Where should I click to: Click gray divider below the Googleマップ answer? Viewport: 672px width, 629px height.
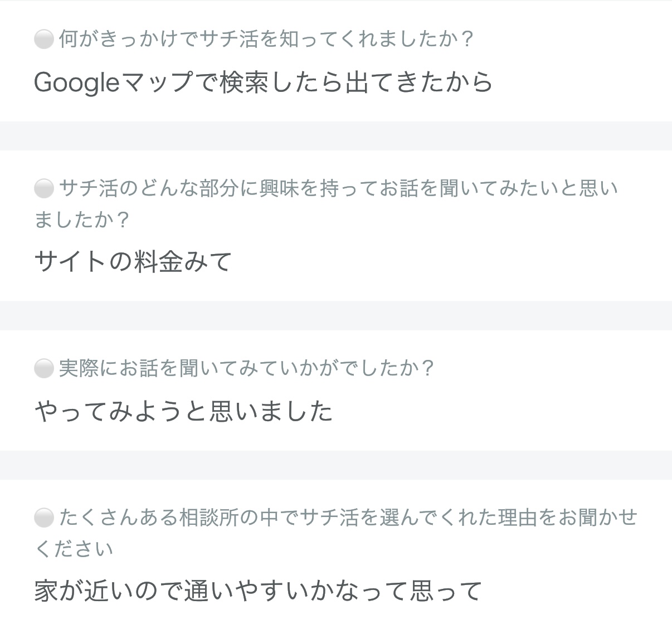coord(336,136)
